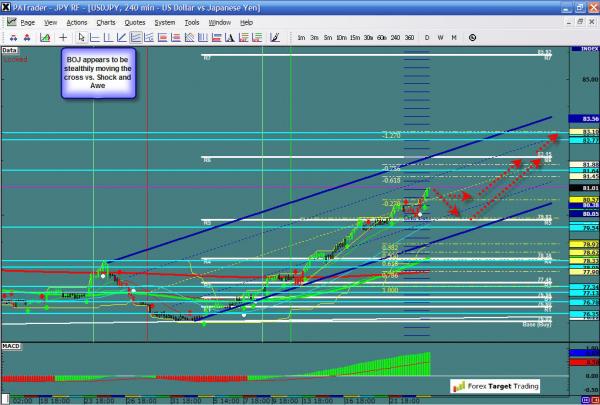This screenshot has height=405, width=600.
Task: Click the 83.56 blue price label
Action: pyautogui.click(x=584, y=119)
